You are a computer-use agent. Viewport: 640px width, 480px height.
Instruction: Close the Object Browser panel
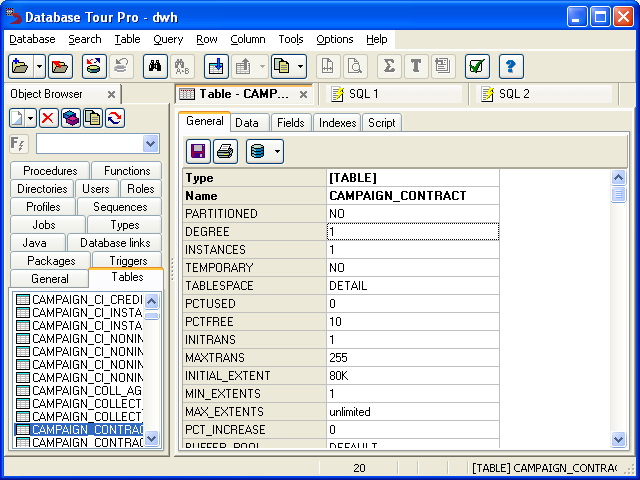point(111,95)
